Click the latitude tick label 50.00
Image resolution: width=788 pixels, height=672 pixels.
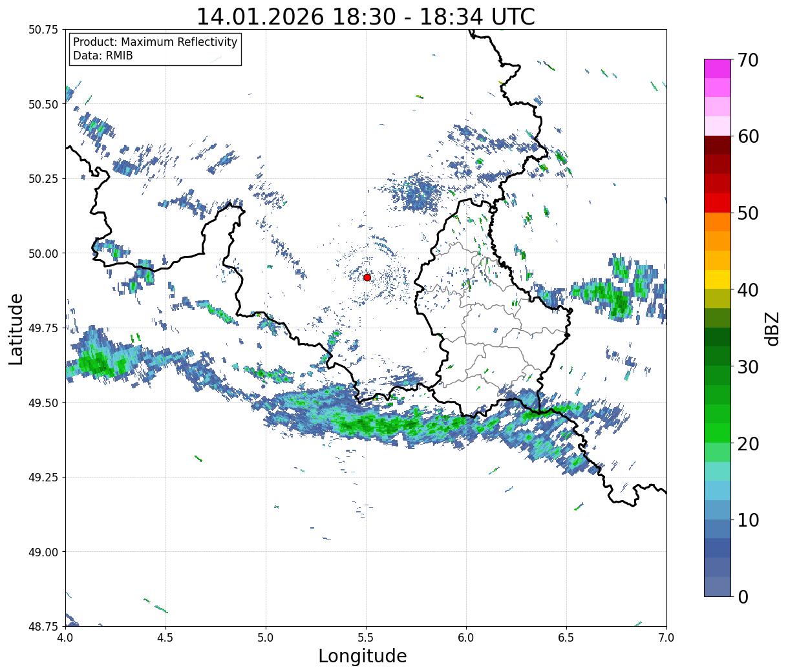(43, 253)
